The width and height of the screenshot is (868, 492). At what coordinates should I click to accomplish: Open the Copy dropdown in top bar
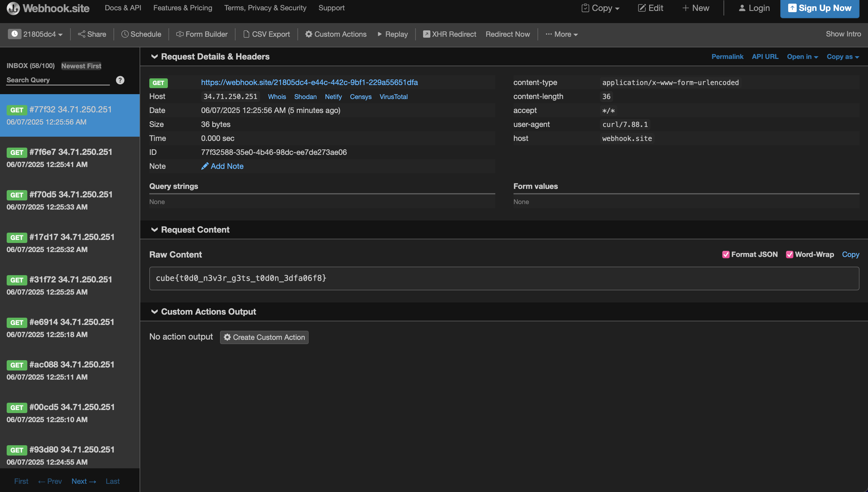[x=600, y=8]
